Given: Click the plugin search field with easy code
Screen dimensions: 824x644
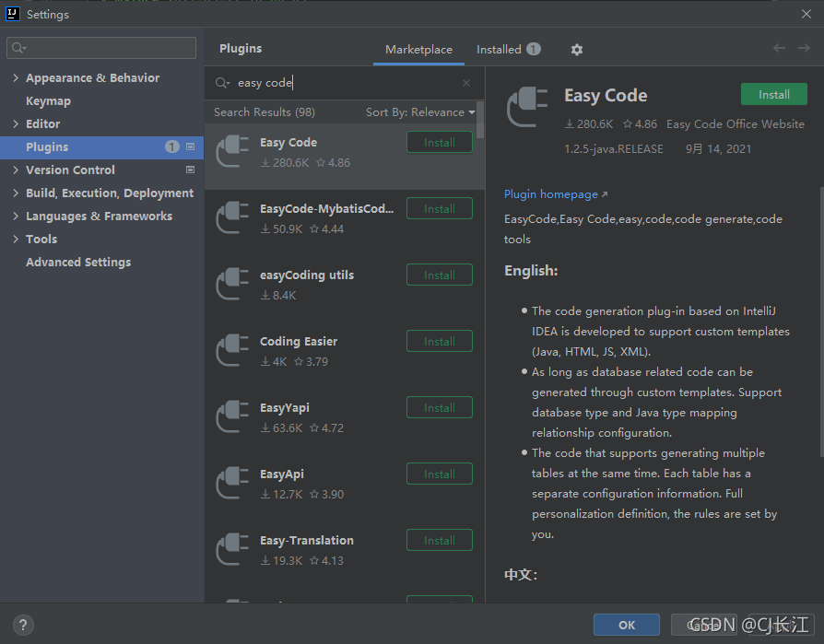Looking at the screenshot, I should 344,83.
